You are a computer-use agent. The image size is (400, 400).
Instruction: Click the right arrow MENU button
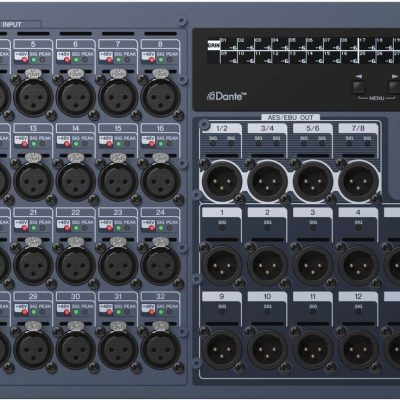click(x=394, y=87)
